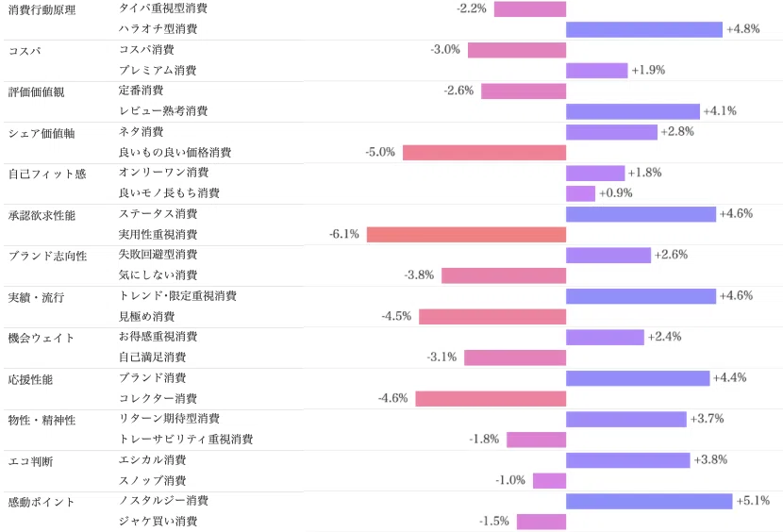Select the -5.0% 良いもの良い価格消費 bar
Image resolution: width=783 pixels, height=532 pixels.
pyautogui.click(x=484, y=153)
